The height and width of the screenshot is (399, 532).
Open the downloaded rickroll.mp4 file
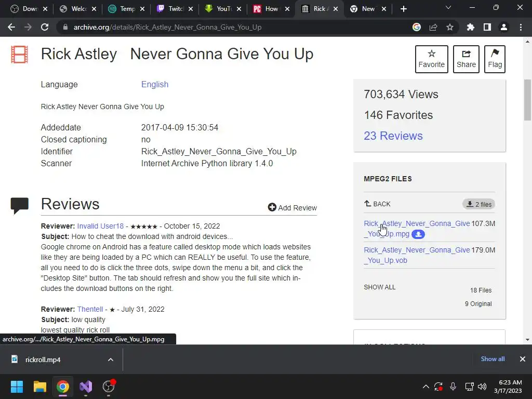pos(43,360)
